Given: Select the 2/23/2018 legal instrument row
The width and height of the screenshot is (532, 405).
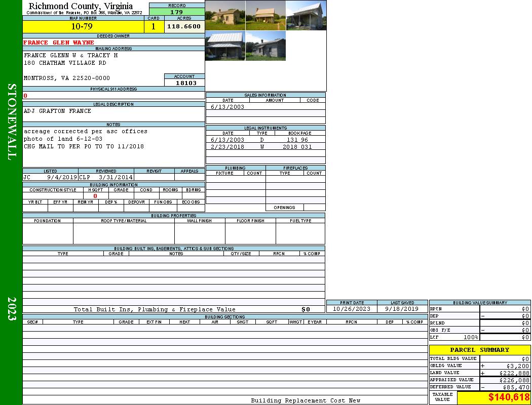Looking at the screenshot, I should pos(265,147).
